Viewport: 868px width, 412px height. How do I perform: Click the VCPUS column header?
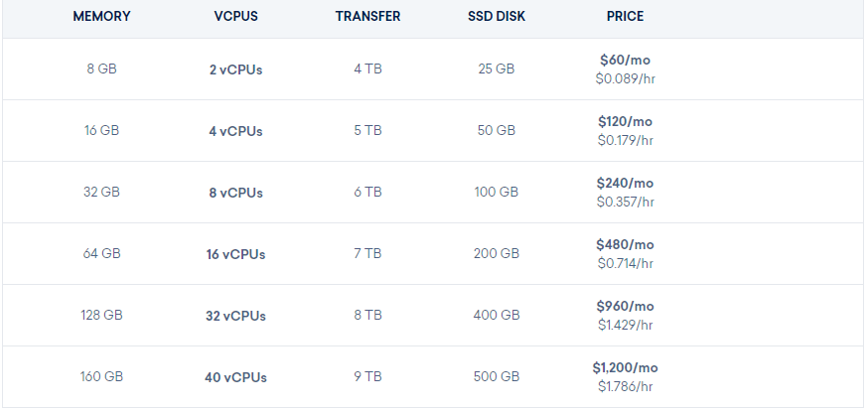pyautogui.click(x=235, y=16)
